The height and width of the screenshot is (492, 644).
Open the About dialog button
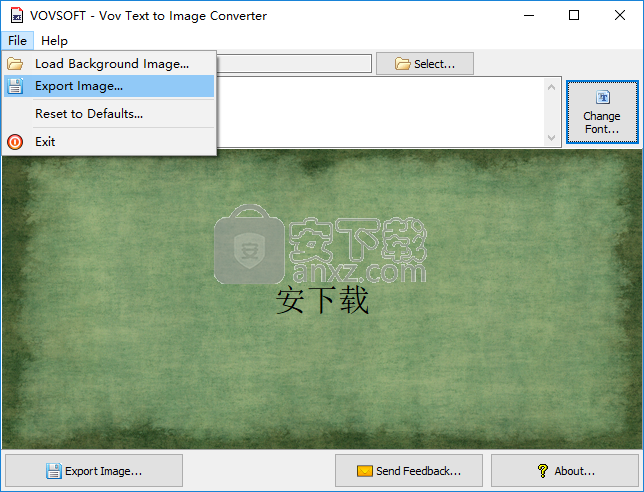(565, 471)
